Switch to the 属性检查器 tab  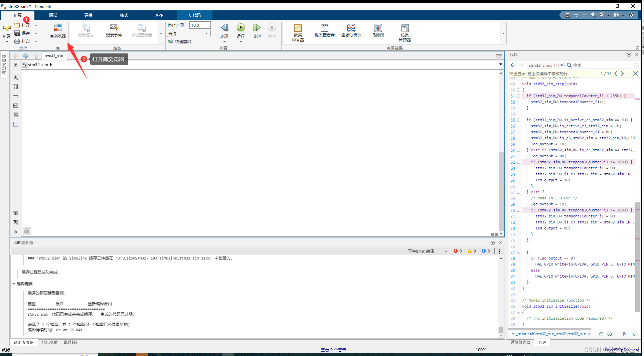coord(520,342)
